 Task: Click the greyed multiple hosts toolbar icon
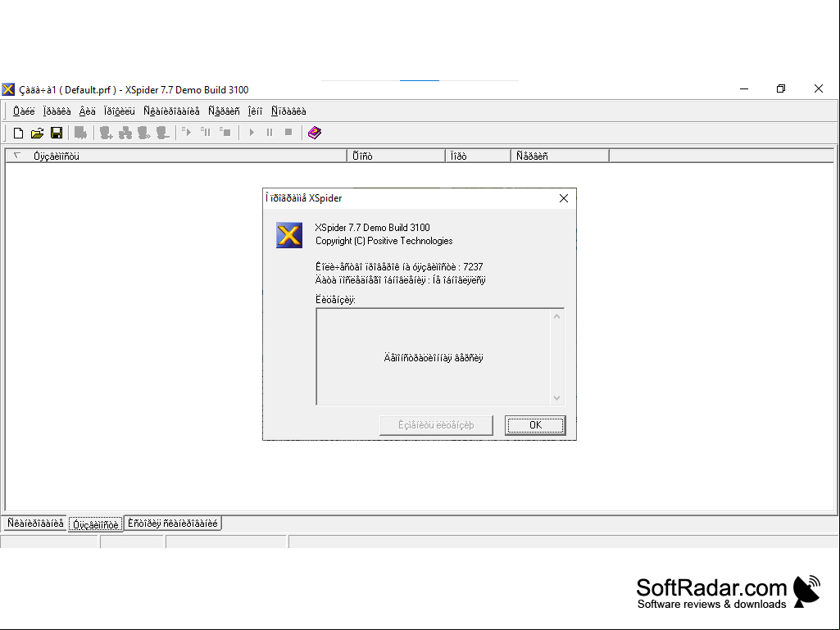pyautogui.click(x=125, y=133)
